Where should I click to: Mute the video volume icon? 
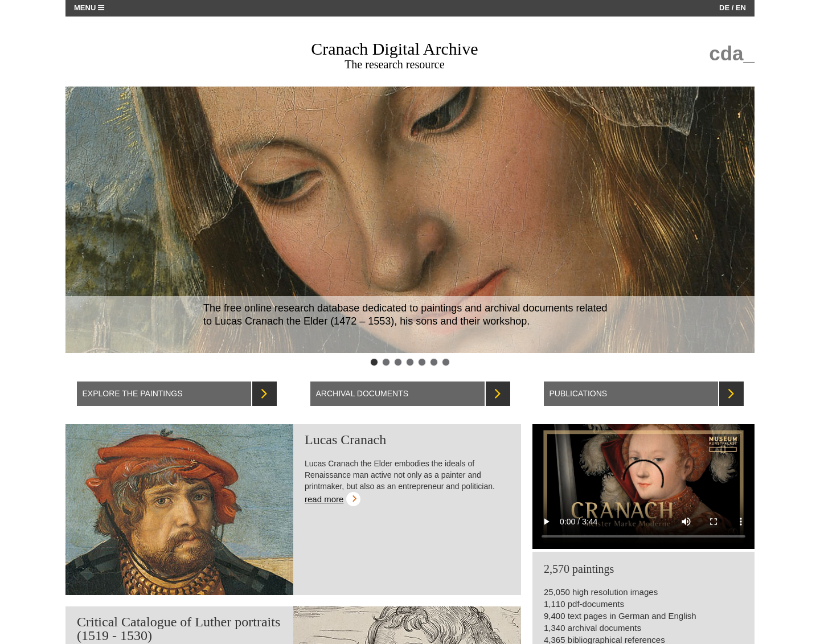tap(686, 522)
